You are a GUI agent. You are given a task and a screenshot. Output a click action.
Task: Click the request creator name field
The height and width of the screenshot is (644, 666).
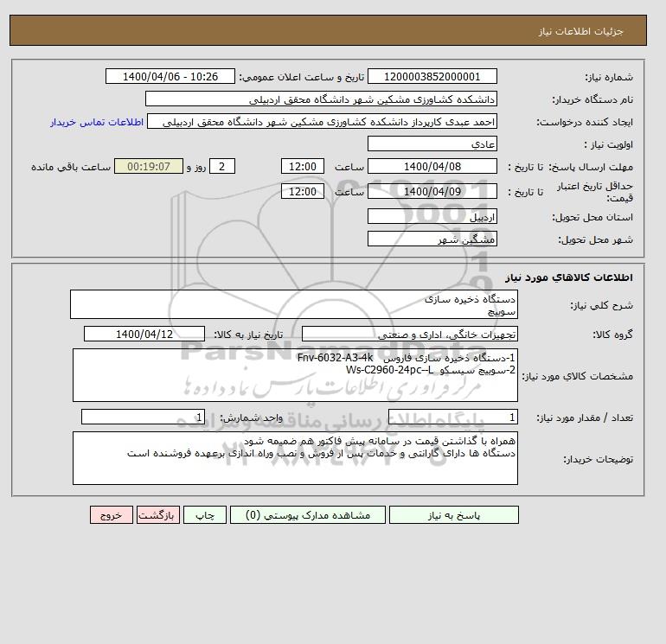pos(322,121)
